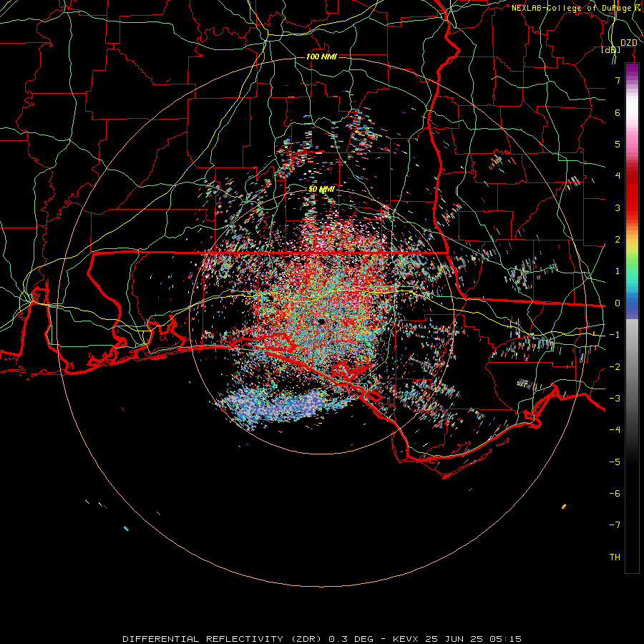Click the black radar site dot at center
This screenshot has height=644, width=644.
click(321, 321)
